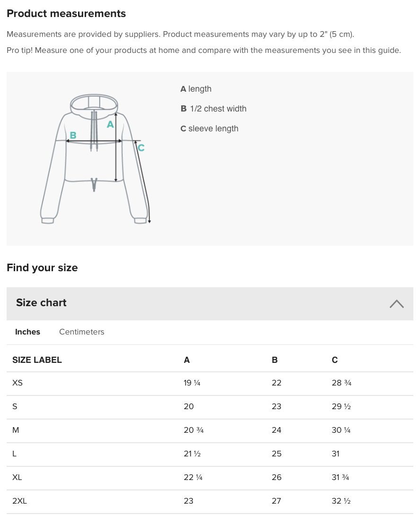
Task: Click the SIZE LABEL column header
Action: 37,360
